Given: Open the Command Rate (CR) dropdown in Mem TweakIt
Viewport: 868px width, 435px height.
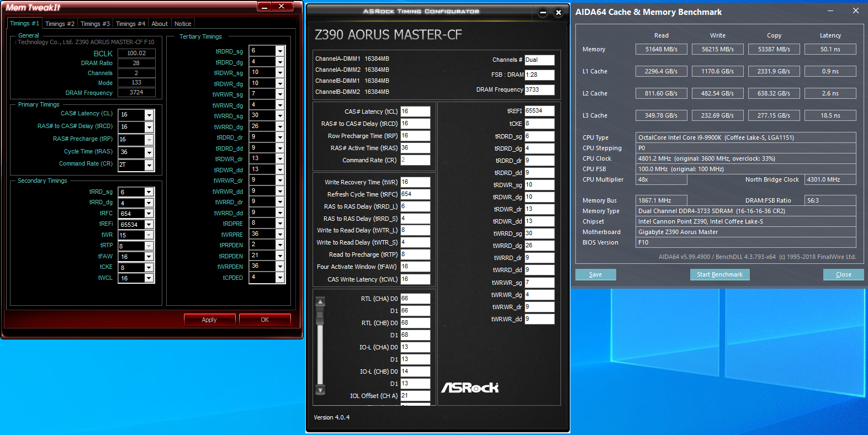Looking at the screenshot, I should click(x=149, y=165).
